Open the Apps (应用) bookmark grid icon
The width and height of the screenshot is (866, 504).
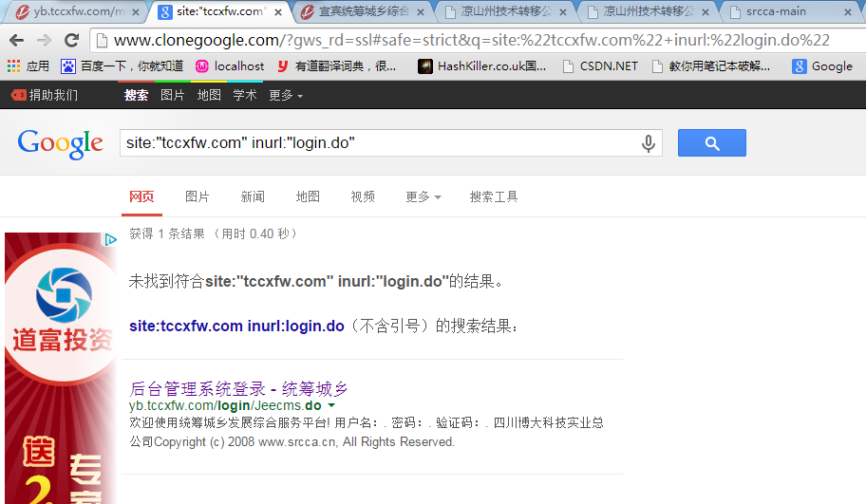coord(14,66)
